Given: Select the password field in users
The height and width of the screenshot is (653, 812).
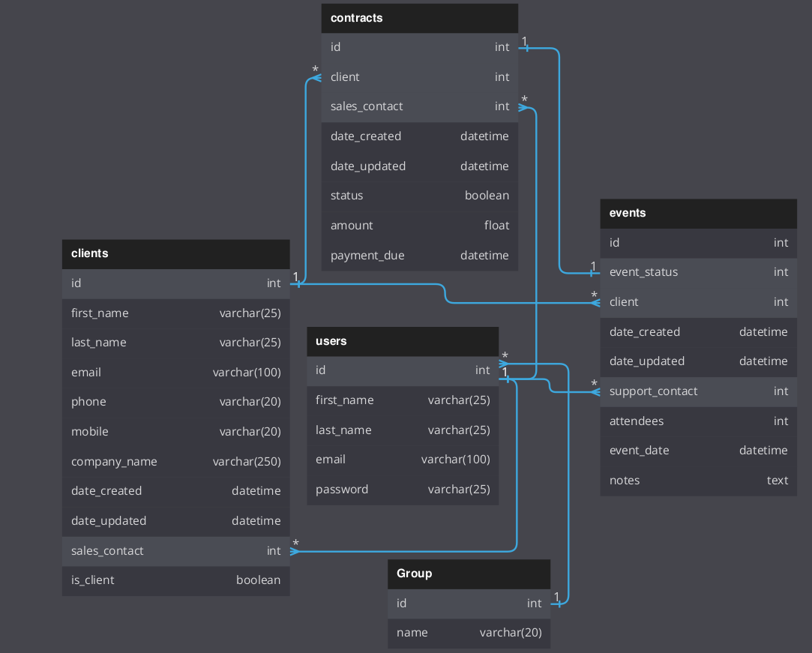Looking at the screenshot, I should pos(403,490).
